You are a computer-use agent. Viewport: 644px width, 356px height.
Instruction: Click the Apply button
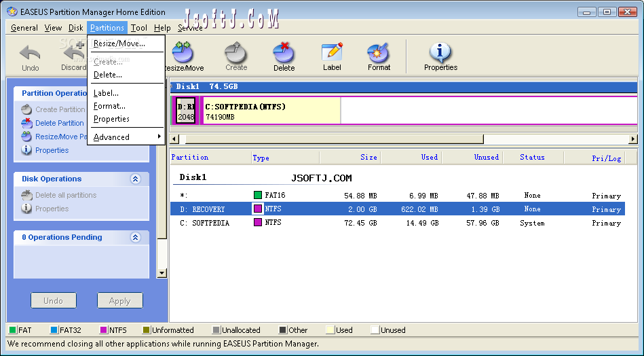120,300
